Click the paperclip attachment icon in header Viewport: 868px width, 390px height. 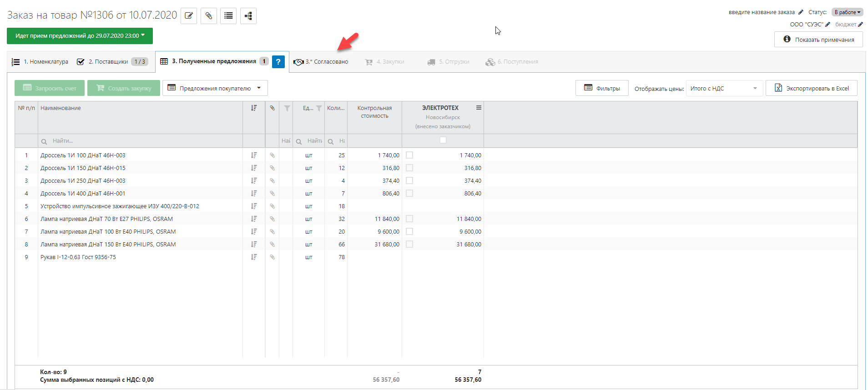pyautogui.click(x=209, y=16)
